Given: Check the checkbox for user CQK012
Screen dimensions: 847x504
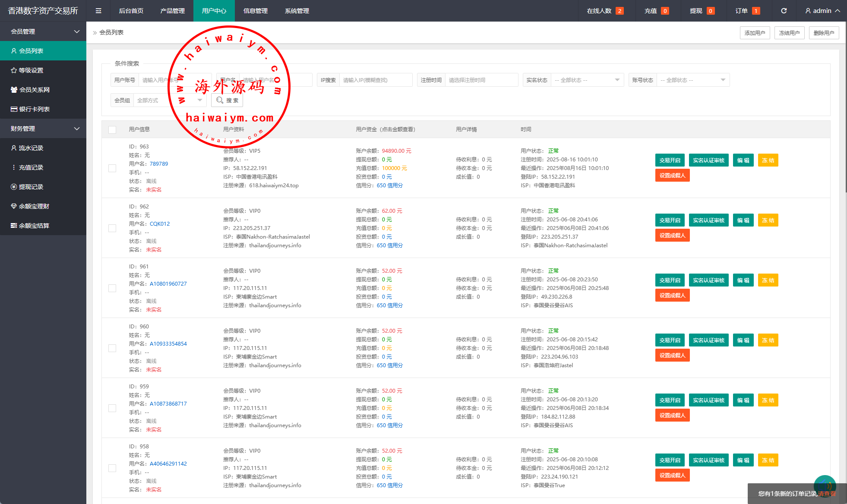Looking at the screenshot, I should (112, 228).
